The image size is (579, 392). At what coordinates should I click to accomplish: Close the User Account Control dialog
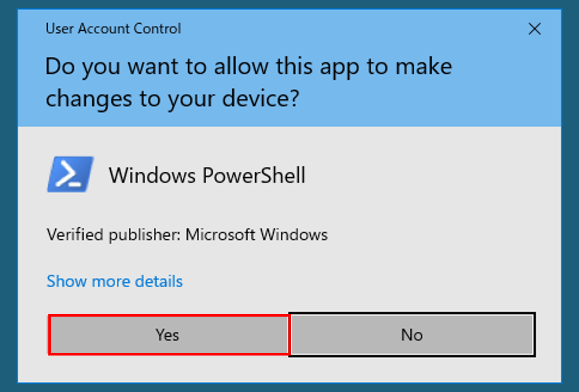click(534, 29)
